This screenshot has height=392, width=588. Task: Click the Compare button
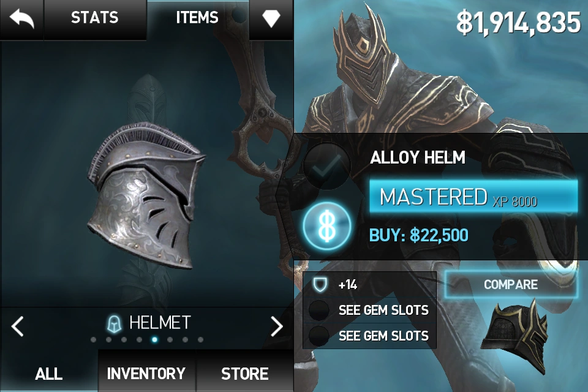[511, 285]
